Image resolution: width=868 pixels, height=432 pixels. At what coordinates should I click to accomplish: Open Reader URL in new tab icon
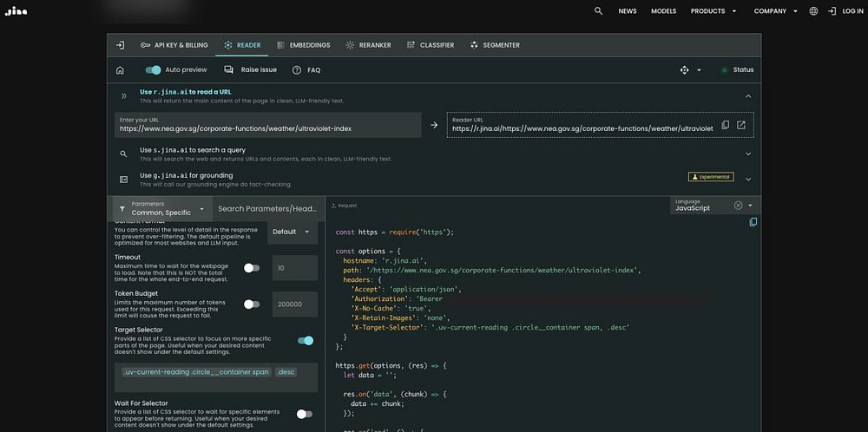pos(741,125)
